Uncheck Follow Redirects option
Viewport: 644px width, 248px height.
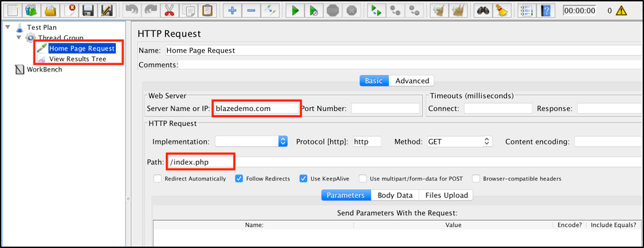[239, 179]
